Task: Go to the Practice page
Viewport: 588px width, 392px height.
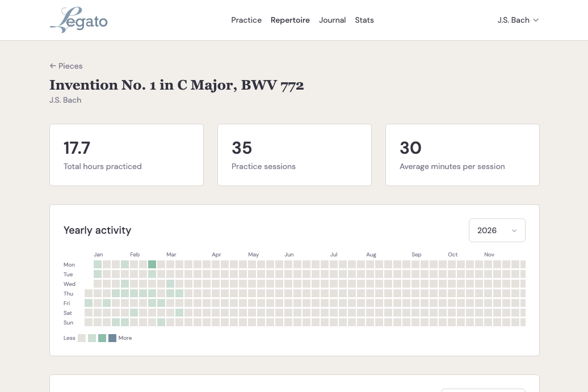Action: coord(246,20)
